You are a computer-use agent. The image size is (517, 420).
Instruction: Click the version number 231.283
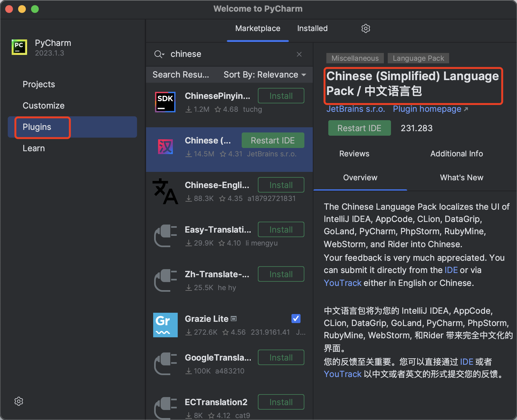[417, 128]
